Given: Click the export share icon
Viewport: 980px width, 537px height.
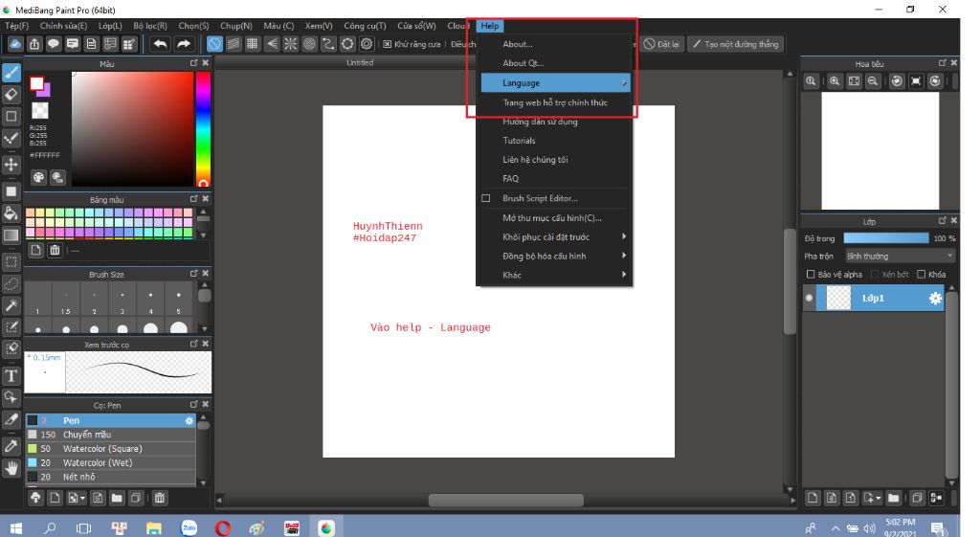Looking at the screenshot, I should tap(34, 44).
